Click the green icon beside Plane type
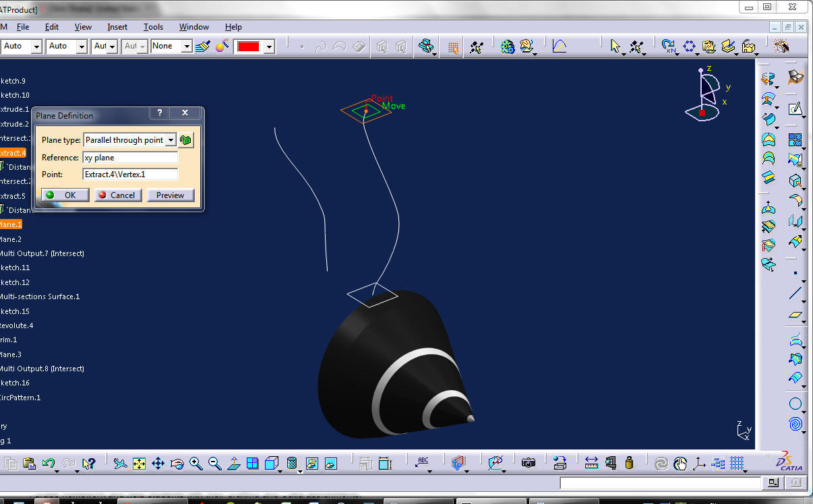The image size is (813, 504). 186,140
